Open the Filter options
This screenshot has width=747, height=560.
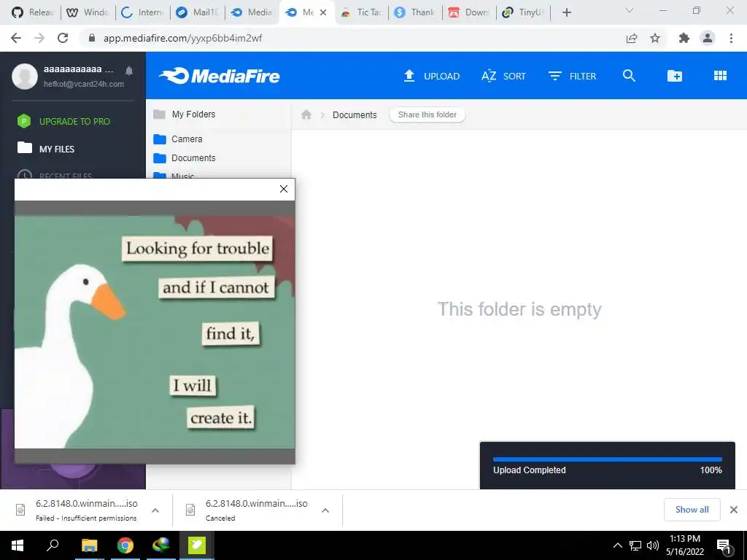click(x=572, y=76)
